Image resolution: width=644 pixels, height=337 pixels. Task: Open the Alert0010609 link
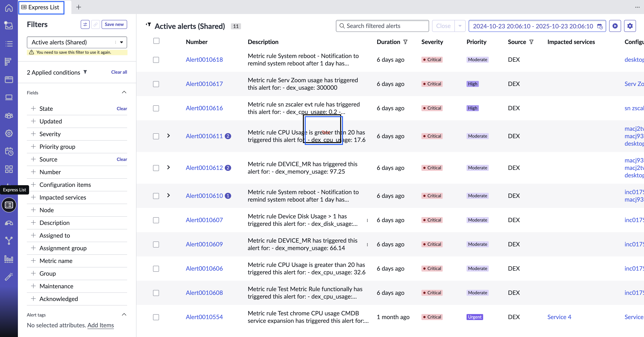coord(204,244)
